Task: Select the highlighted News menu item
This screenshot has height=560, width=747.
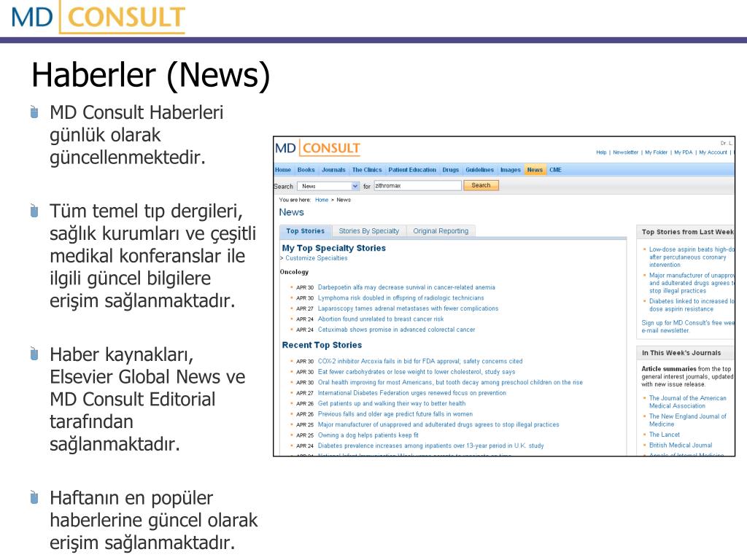Action: (x=535, y=169)
